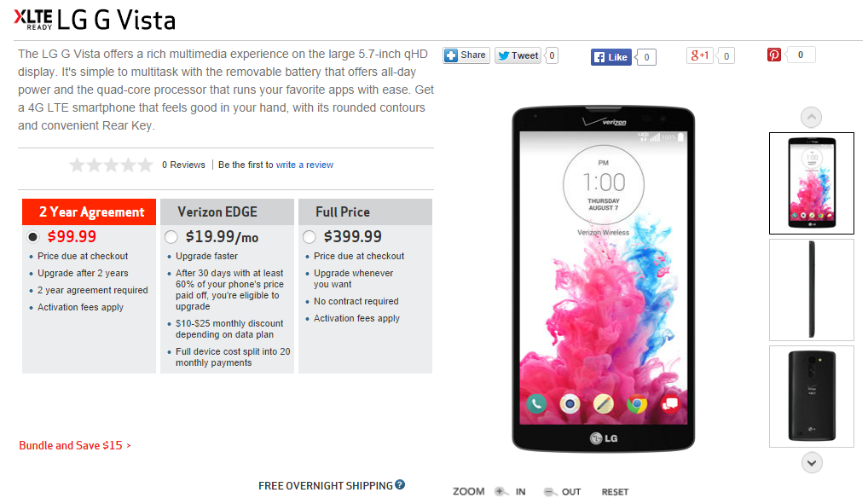Reset the image zoom
The width and height of the screenshot is (868, 504).
click(x=615, y=492)
